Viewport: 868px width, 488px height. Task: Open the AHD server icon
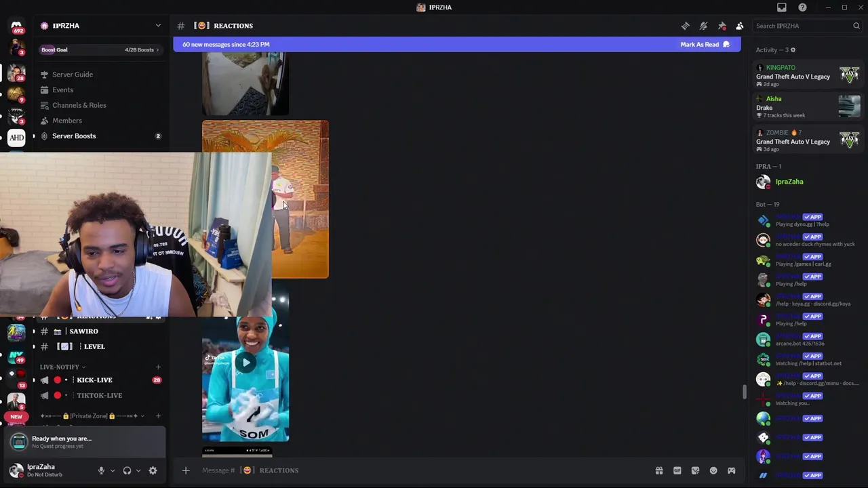[16, 138]
